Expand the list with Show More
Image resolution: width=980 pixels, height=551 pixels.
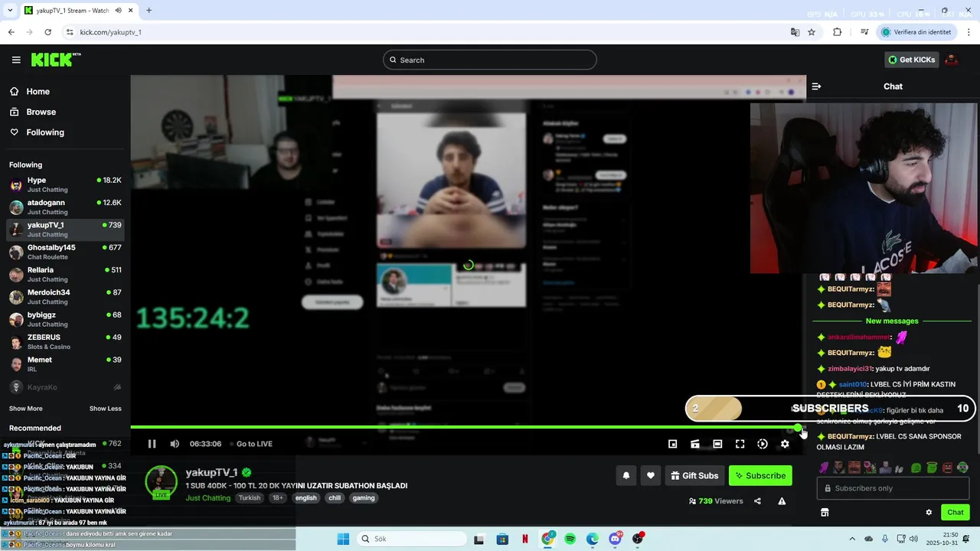[25, 409]
